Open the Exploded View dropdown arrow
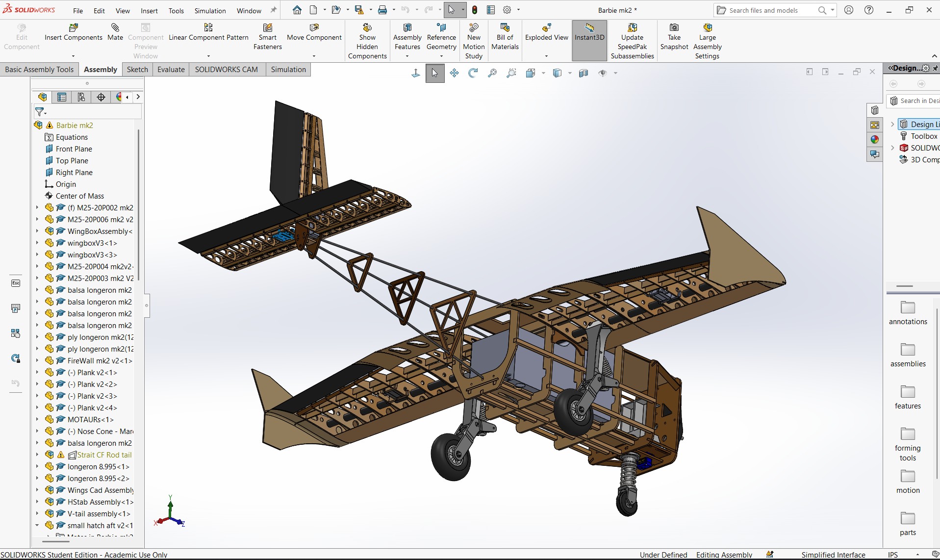Viewport: 940px width, 560px height. click(546, 56)
